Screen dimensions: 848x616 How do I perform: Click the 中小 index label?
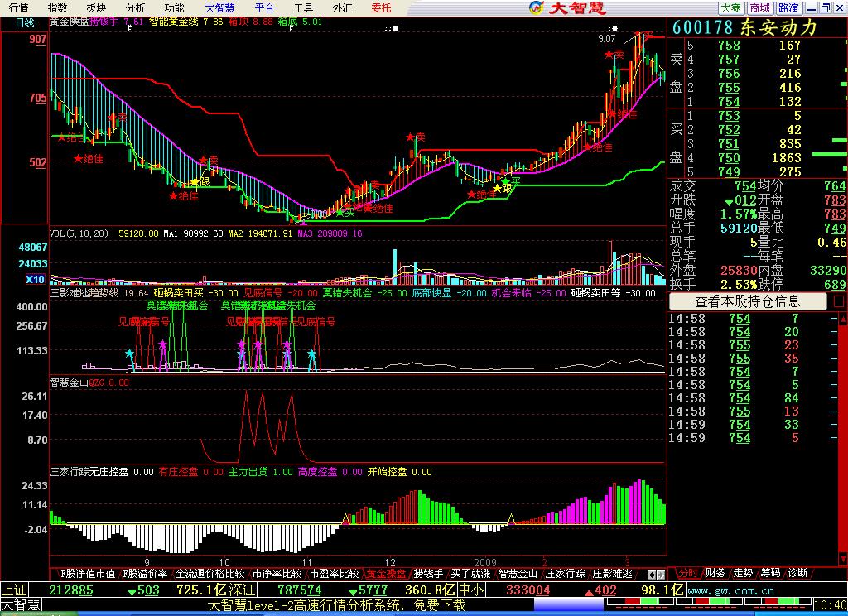pos(471,590)
